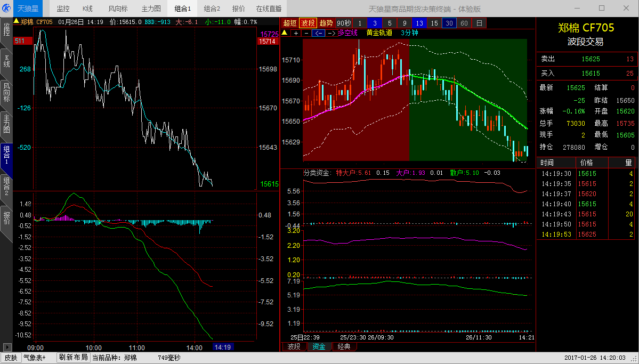The width and height of the screenshot is (639, 364).
Task: Zoom out chart with minus button
Action: point(306,33)
